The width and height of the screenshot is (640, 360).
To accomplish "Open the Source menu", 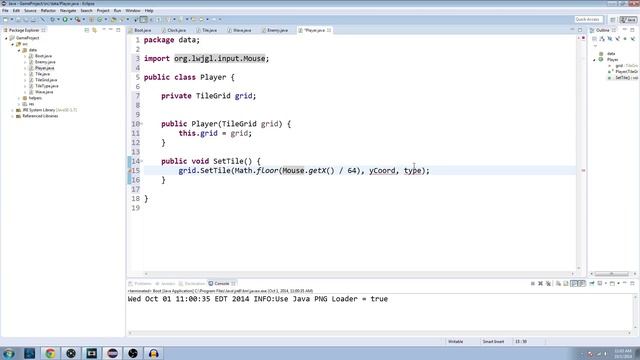I will point(30,11).
